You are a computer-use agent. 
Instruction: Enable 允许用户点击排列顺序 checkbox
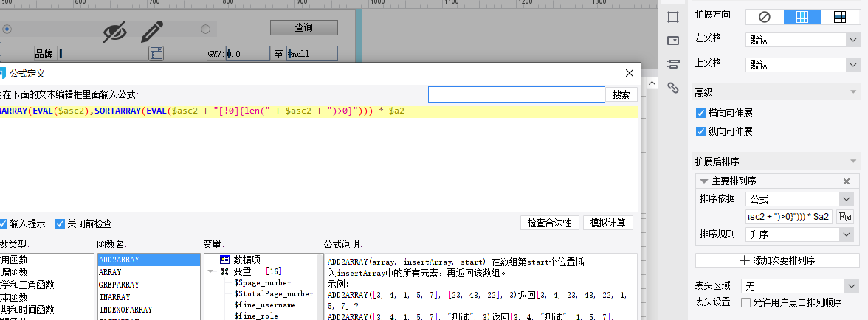tap(745, 302)
